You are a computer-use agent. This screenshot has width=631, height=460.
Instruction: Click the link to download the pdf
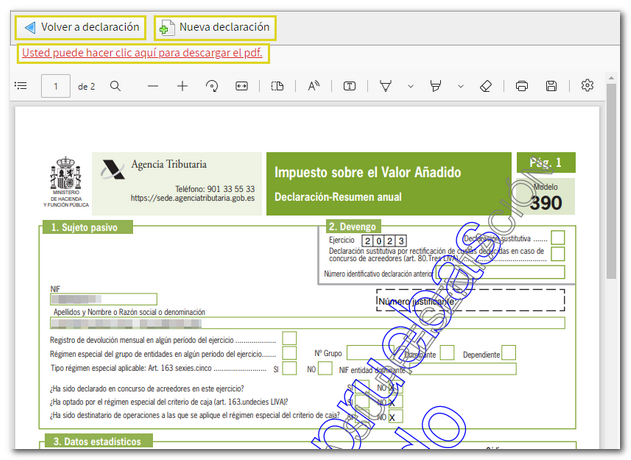pos(142,53)
